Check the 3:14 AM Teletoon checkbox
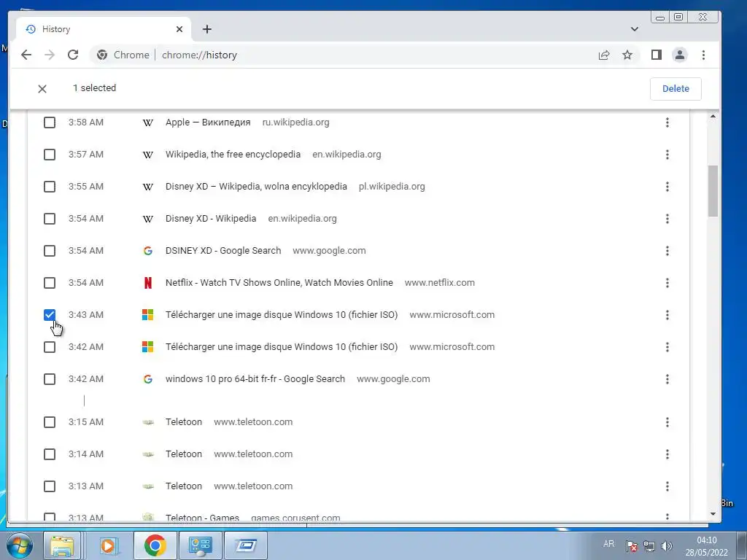The width and height of the screenshot is (747, 560). [x=50, y=454]
